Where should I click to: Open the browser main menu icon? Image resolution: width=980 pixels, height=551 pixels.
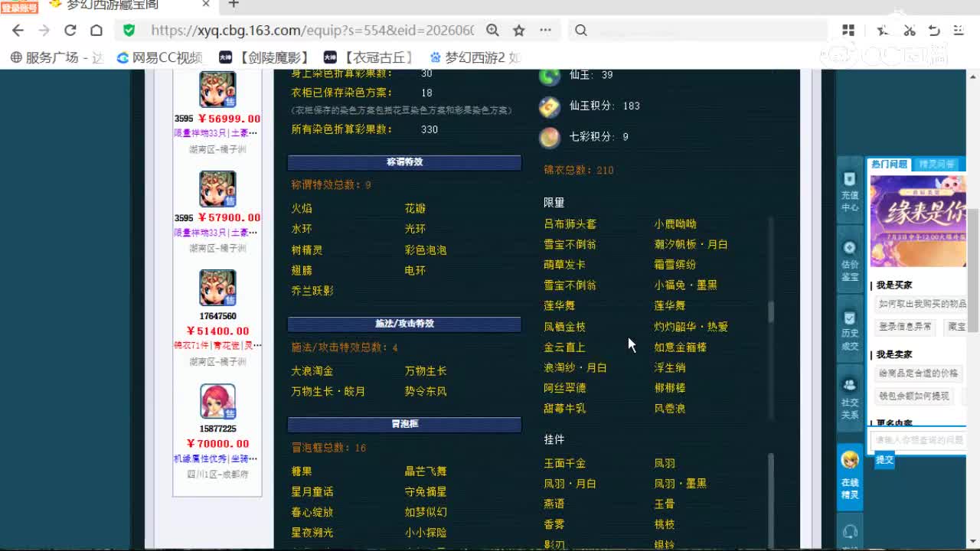point(959,31)
